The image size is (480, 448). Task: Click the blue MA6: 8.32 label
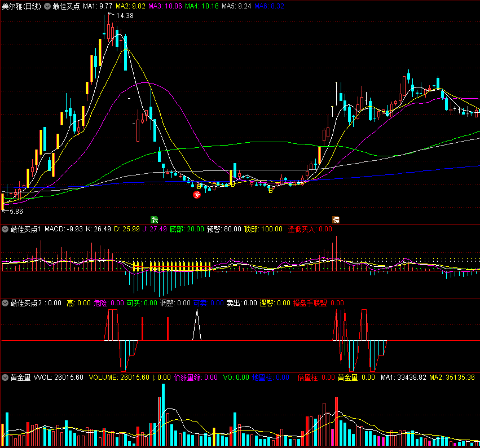click(x=269, y=6)
